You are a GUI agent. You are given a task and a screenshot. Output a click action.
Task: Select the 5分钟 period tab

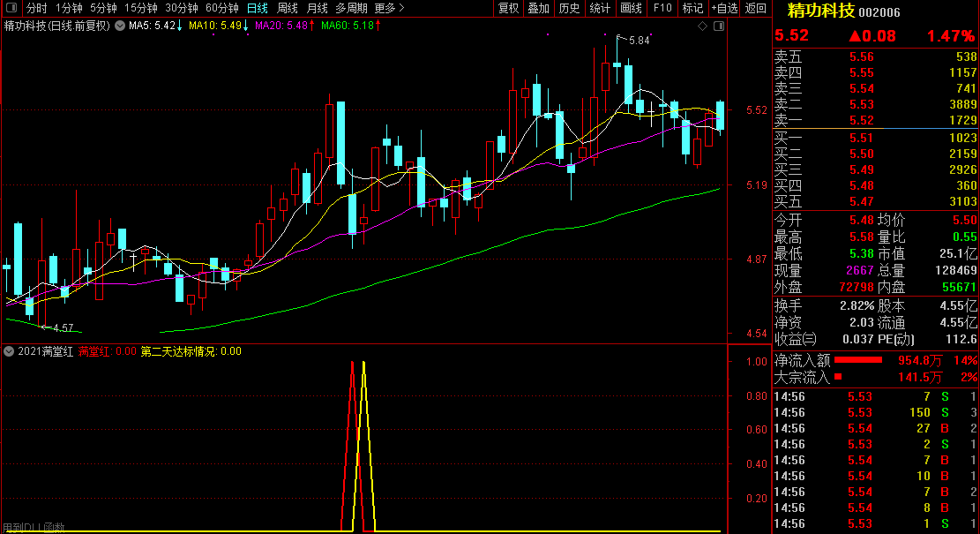103,8
